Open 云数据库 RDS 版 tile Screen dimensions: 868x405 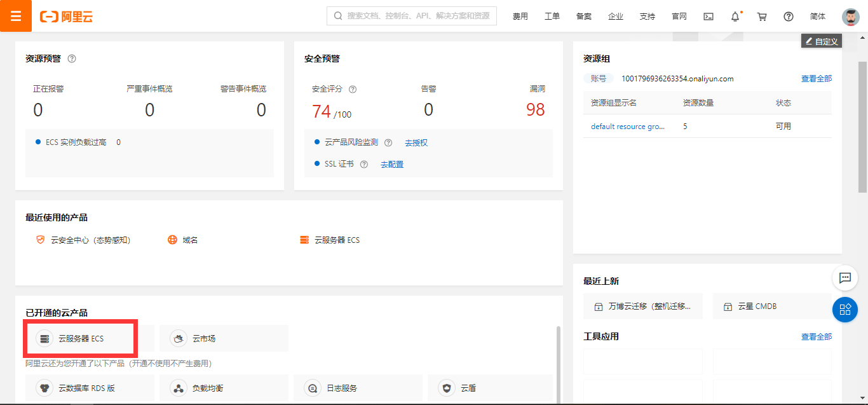tap(90, 388)
